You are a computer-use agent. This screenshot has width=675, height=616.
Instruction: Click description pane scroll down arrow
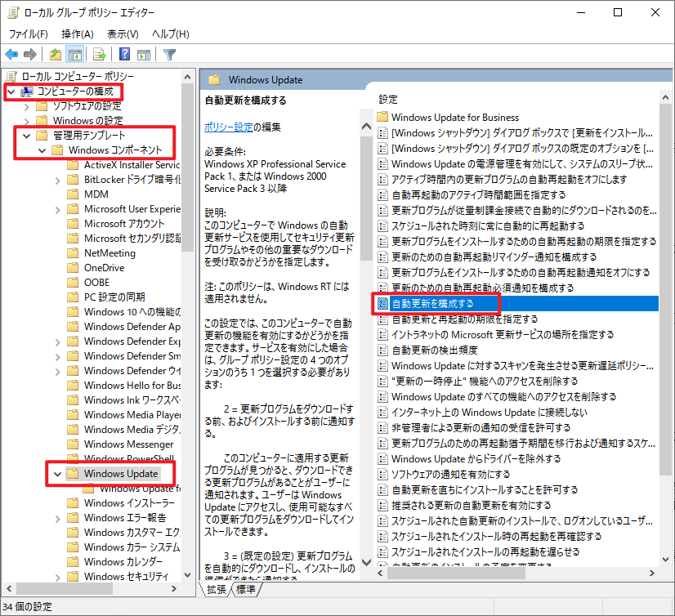366,562
